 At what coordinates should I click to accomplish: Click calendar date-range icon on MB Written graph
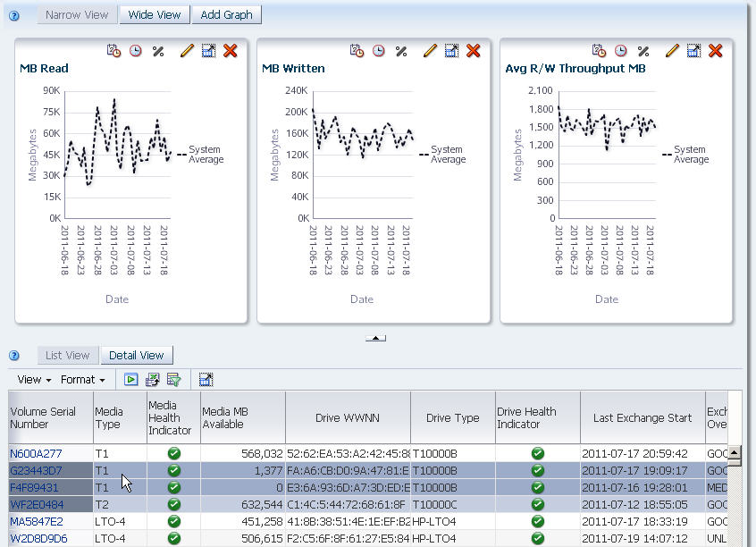tap(357, 51)
